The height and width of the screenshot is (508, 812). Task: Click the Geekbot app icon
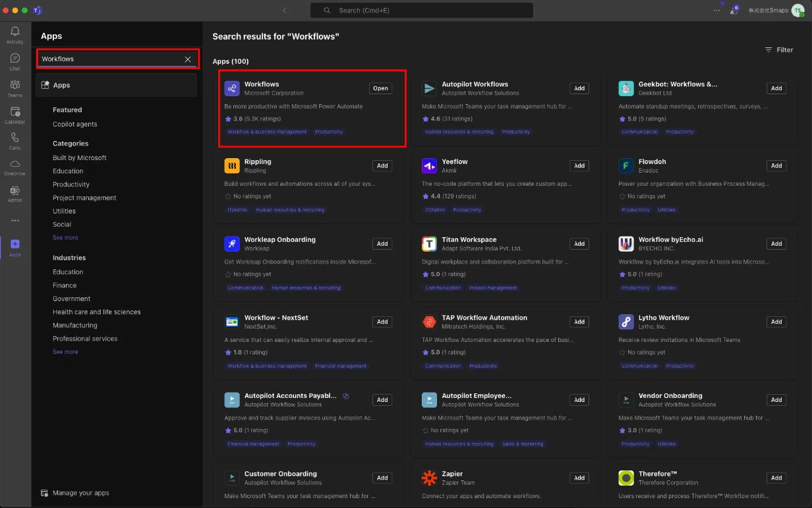pyautogui.click(x=626, y=88)
